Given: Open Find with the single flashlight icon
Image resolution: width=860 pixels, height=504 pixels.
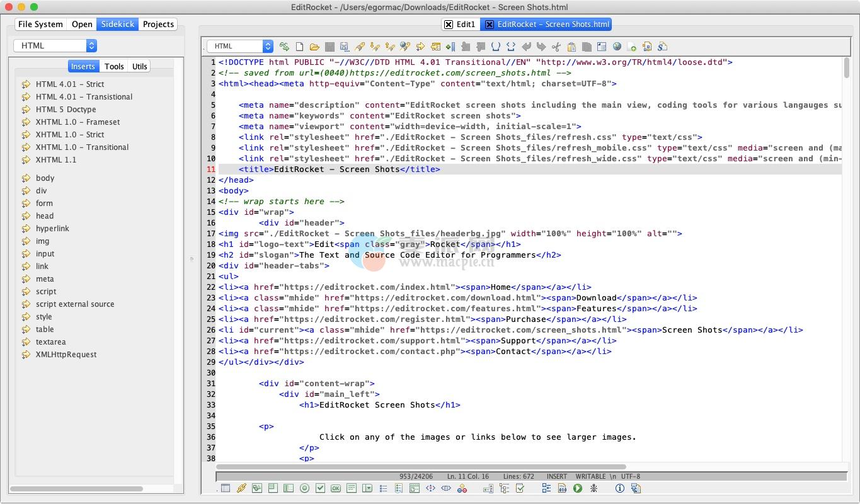Looking at the screenshot, I should pos(360,47).
